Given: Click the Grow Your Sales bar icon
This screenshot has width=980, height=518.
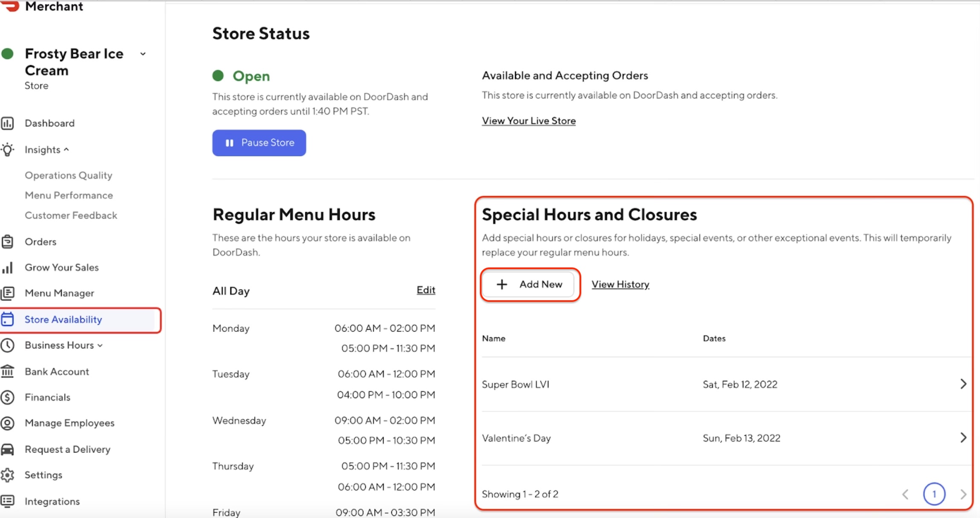Looking at the screenshot, I should (x=7, y=268).
